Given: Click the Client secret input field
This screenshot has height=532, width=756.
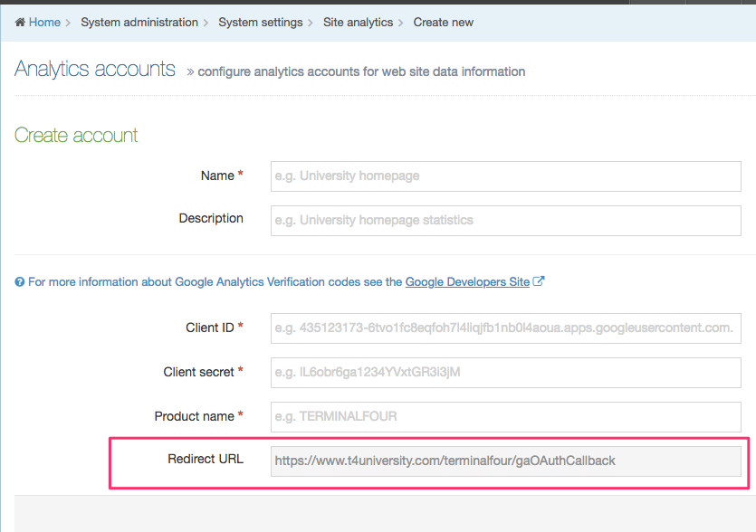Looking at the screenshot, I should (x=505, y=372).
